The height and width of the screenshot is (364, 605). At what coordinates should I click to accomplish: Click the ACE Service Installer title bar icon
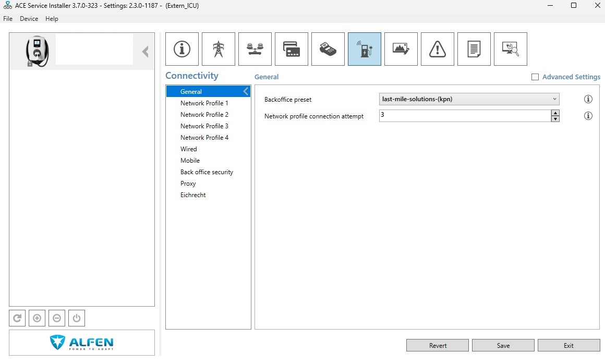tap(7, 5)
